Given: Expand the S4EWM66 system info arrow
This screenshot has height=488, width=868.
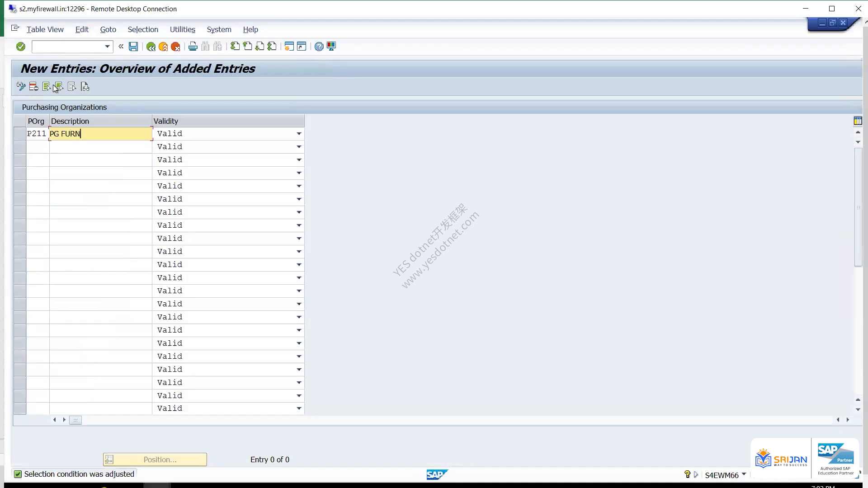Looking at the screenshot, I should (x=744, y=474).
